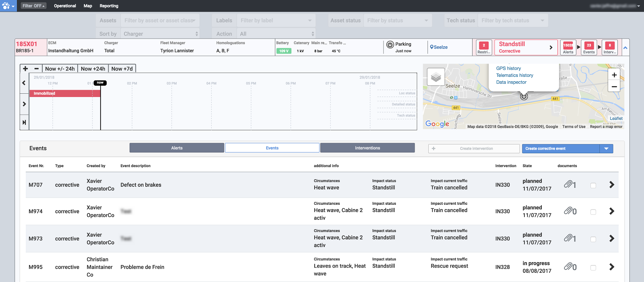
Task: Click the Now +24h button
Action: 93,69
